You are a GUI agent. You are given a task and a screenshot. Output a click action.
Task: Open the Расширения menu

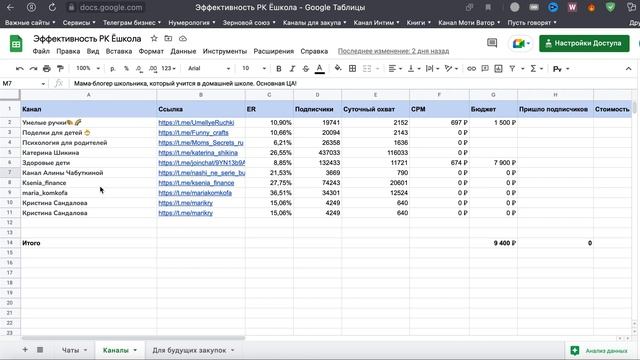point(273,51)
